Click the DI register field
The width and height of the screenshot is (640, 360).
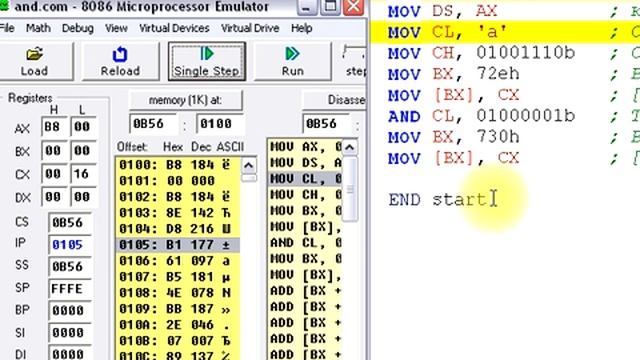[70, 353]
